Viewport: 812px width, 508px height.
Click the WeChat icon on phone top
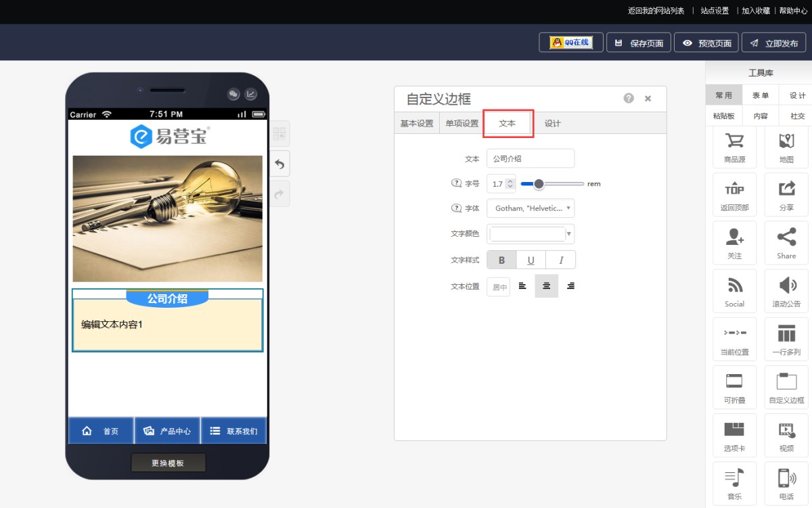(233, 95)
